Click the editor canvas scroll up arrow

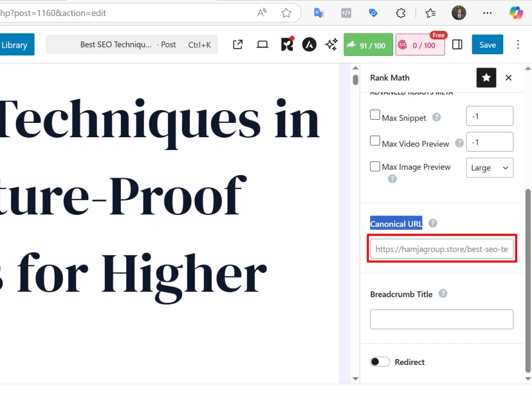(355, 68)
